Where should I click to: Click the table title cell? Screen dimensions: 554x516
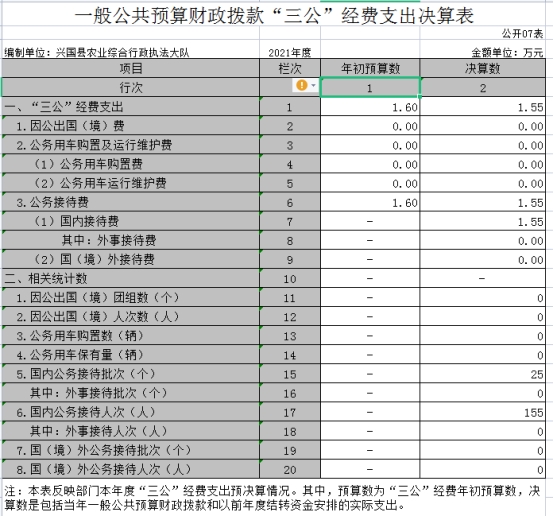tap(274, 15)
